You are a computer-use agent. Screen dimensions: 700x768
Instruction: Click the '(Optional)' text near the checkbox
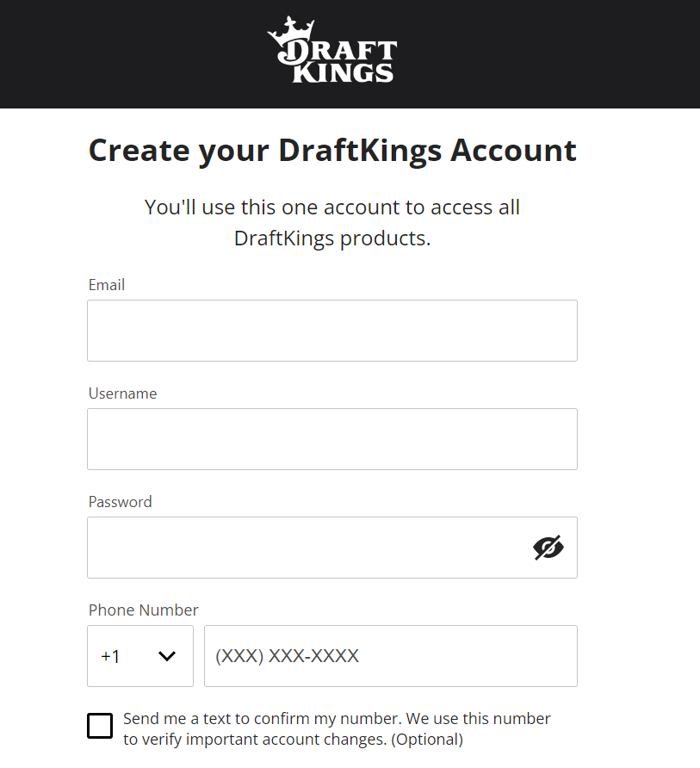(427, 739)
